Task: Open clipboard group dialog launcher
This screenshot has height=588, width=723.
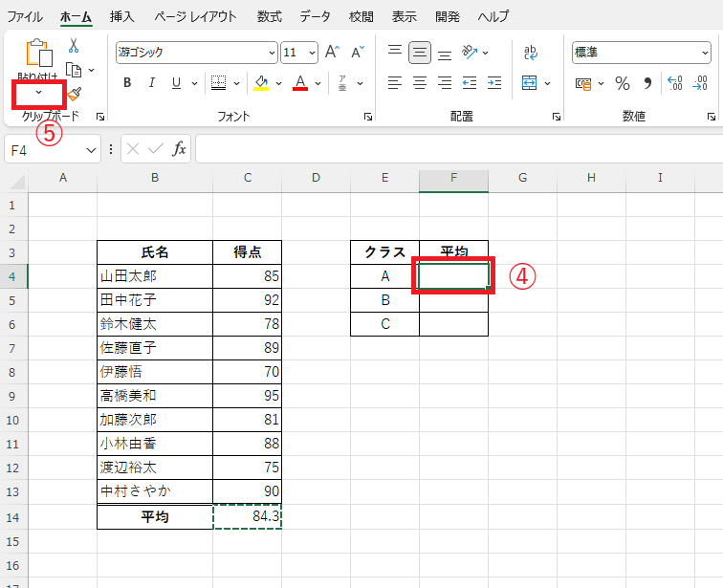Action: [x=100, y=117]
